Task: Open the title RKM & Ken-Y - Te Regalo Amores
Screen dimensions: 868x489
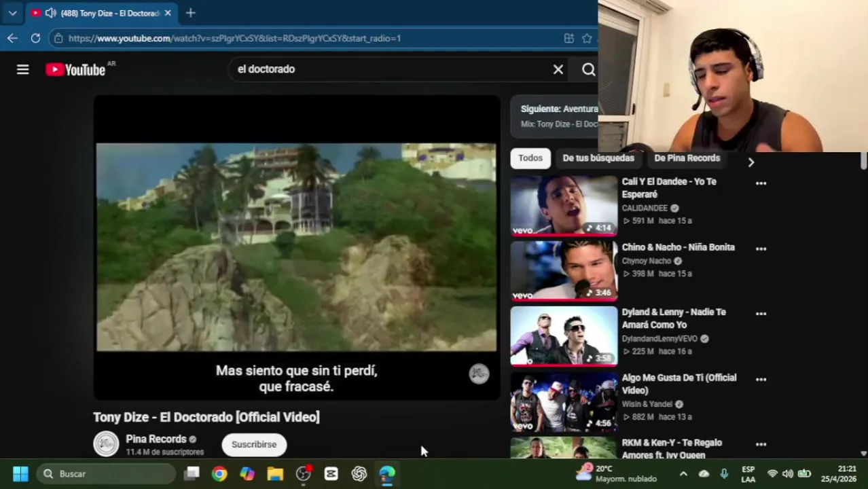Action: click(x=672, y=448)
